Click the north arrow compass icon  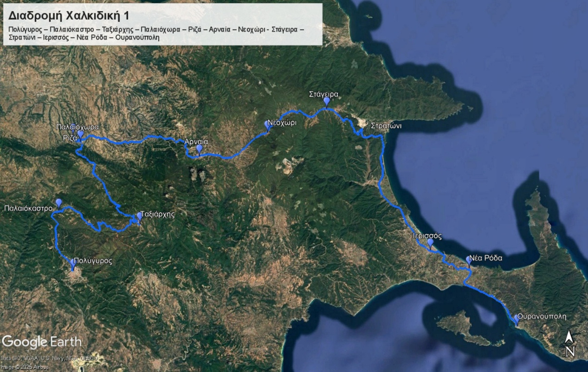(x=569, y=344)
